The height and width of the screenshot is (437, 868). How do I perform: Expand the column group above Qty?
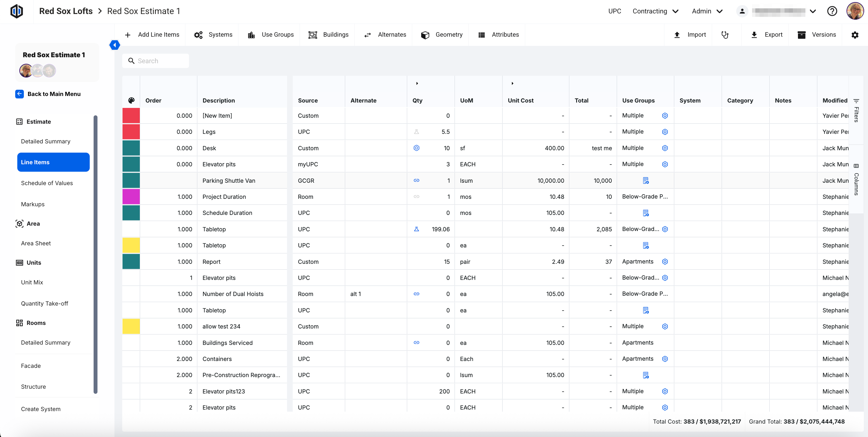[x=417, y=83]
